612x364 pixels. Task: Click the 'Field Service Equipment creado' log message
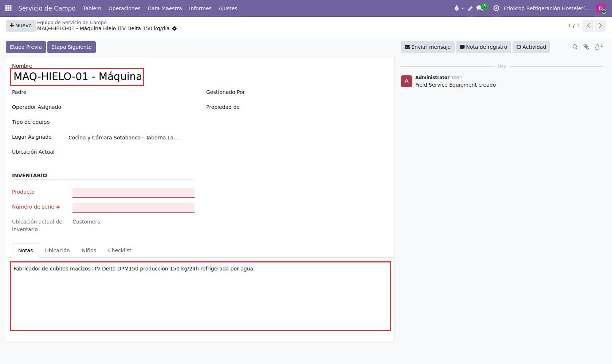455,85
